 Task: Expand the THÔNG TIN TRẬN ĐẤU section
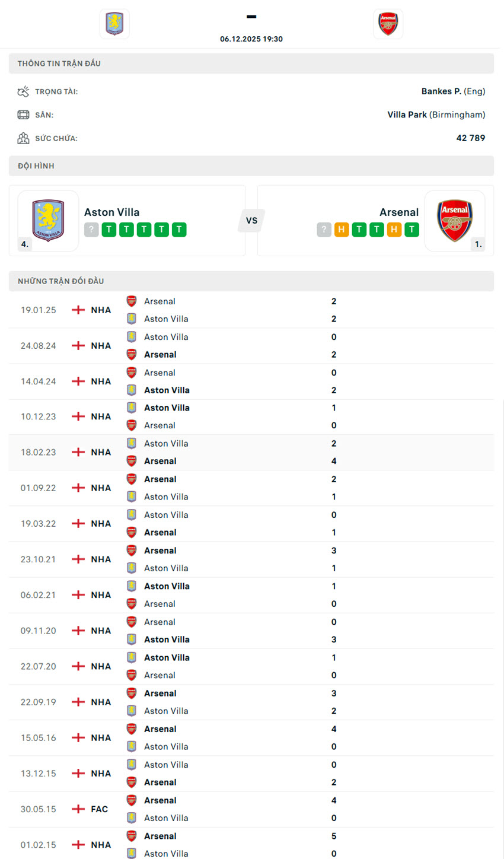click(251, 63)
